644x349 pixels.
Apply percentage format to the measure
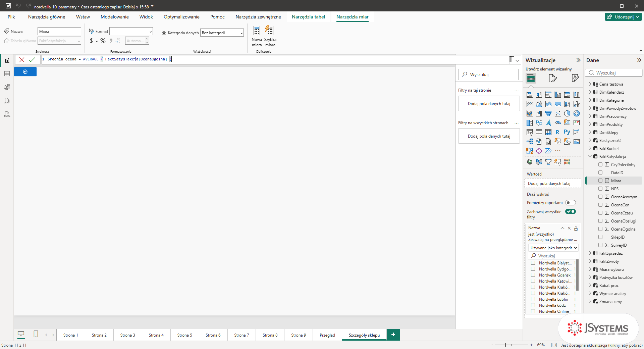pos(103,41)
